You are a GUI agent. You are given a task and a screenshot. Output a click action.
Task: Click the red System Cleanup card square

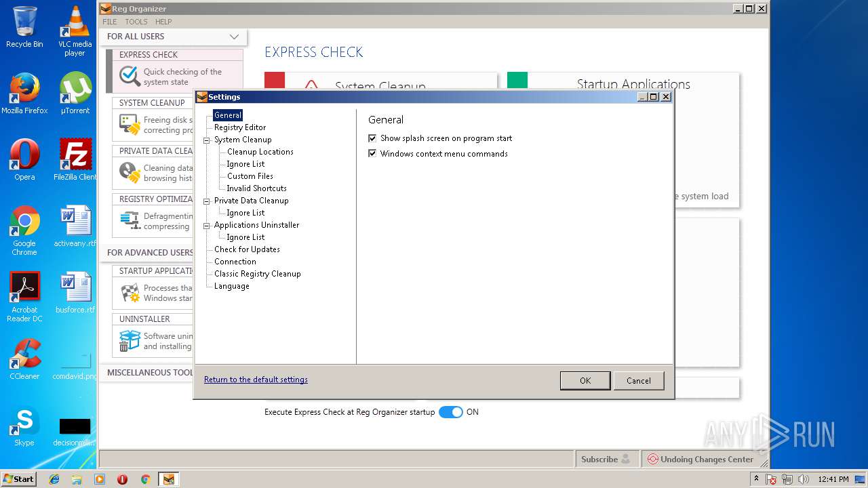click(x=275, y=81)
